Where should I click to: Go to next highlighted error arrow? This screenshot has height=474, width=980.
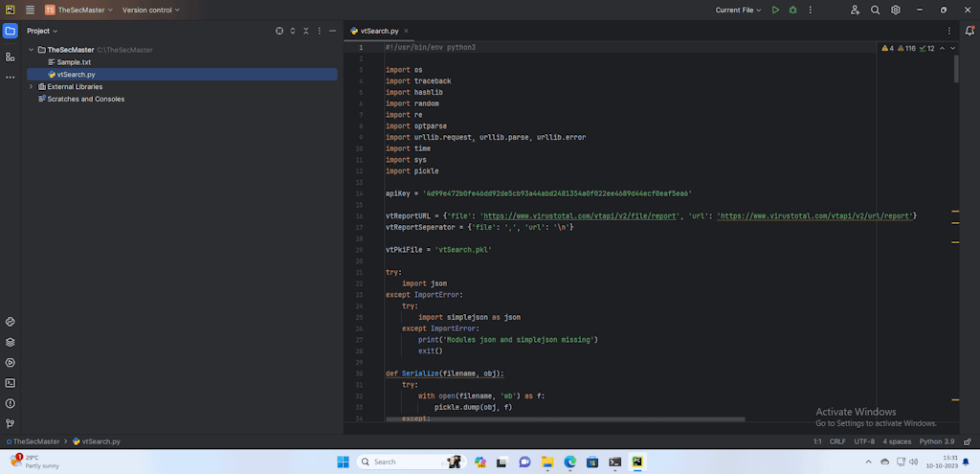953,48
